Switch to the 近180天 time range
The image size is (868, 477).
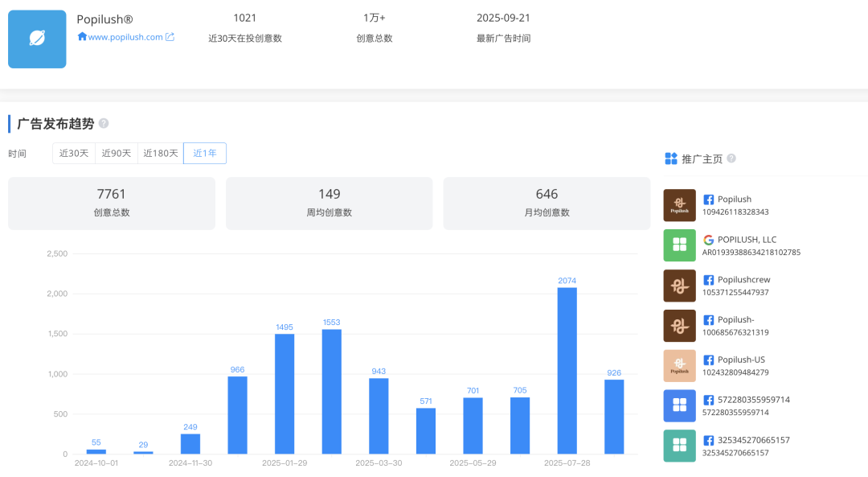[x=161, y=154]
